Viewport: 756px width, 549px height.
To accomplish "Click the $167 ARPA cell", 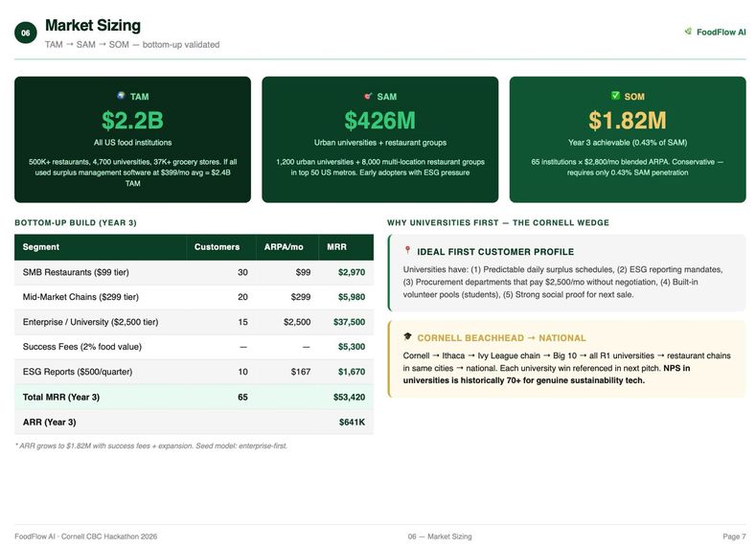I will coord(301,372).
